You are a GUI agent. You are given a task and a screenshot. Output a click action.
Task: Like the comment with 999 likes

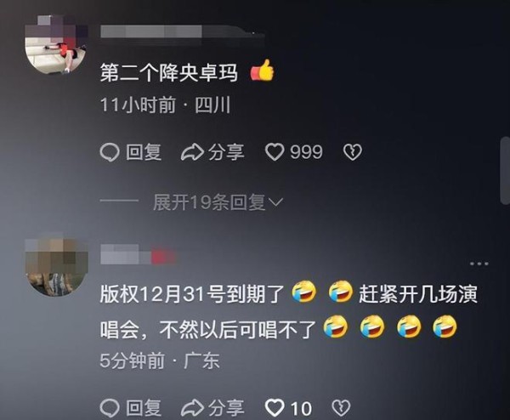click(x=275, y=152)
